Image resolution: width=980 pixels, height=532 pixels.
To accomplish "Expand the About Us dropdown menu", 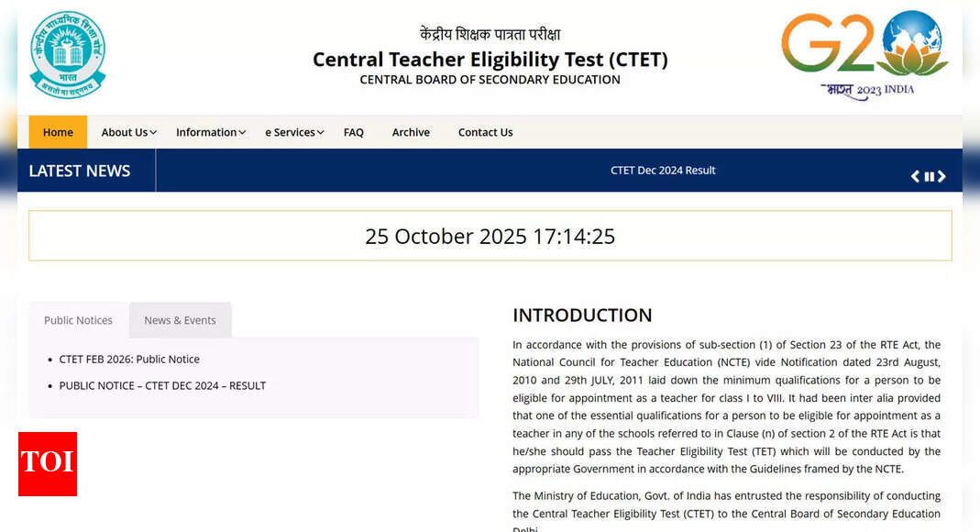I will (128, 132).
